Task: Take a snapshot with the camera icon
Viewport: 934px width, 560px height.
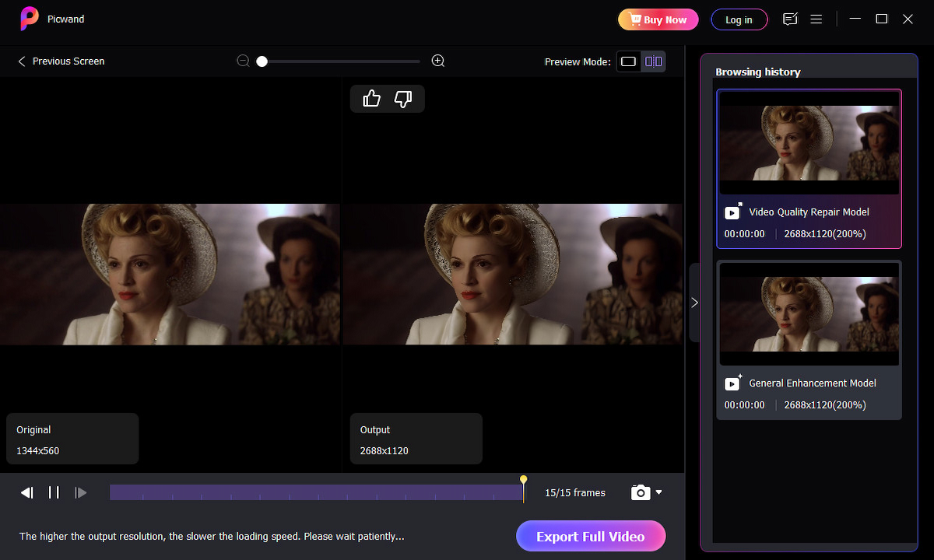Action: point(640,492)
